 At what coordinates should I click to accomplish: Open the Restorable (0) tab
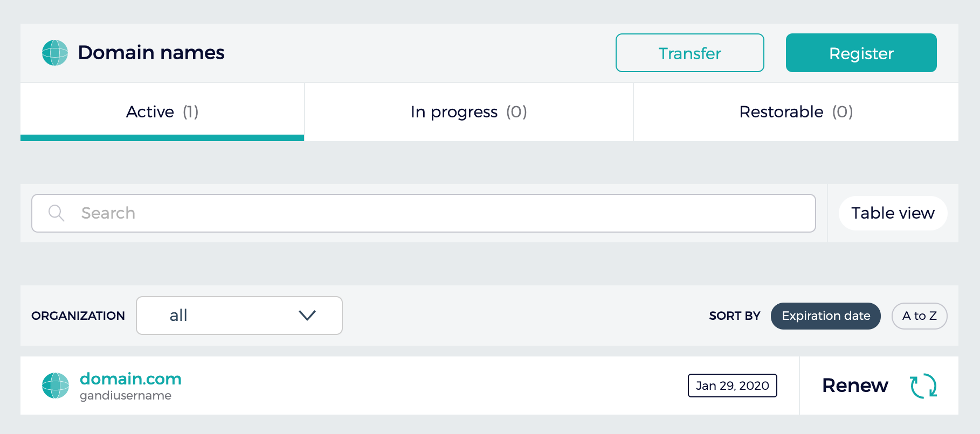pos(796,112)
